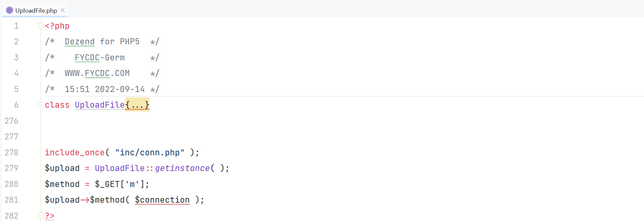The width and height of the screenshot is (644, 221).
Task: Click the <?php opening tag
Action: click(57, 26)
